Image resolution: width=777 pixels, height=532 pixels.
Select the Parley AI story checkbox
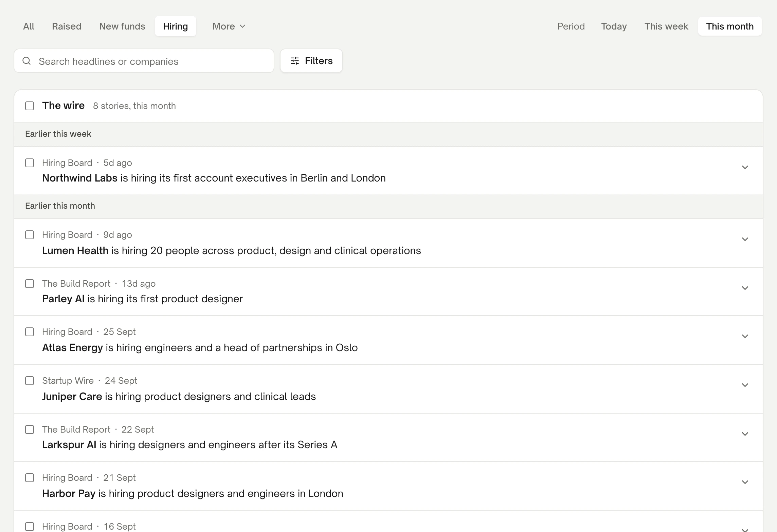pos(30,284)
